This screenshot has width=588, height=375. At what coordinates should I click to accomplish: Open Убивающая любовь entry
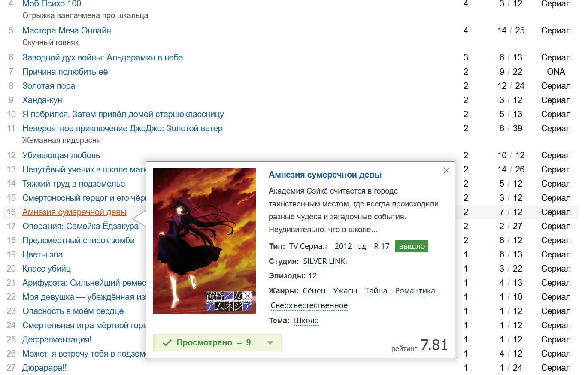[x=61, y=155]
